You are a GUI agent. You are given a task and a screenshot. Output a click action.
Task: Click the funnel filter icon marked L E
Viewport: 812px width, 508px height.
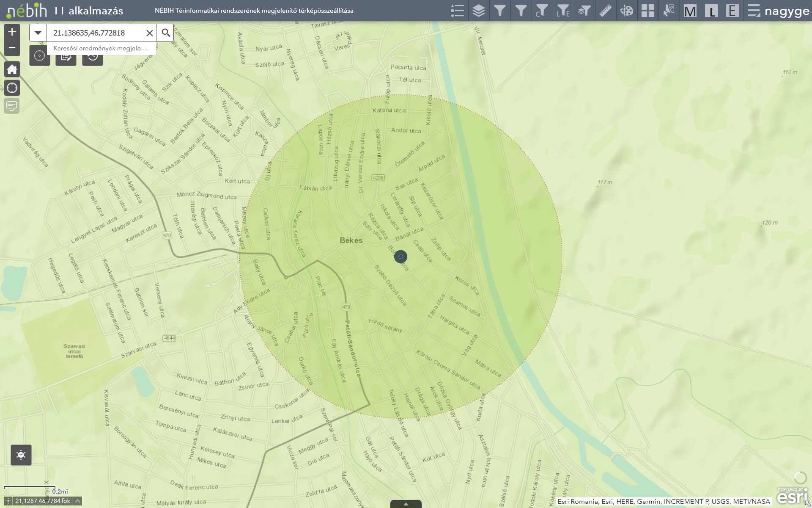tap(563, 11)
